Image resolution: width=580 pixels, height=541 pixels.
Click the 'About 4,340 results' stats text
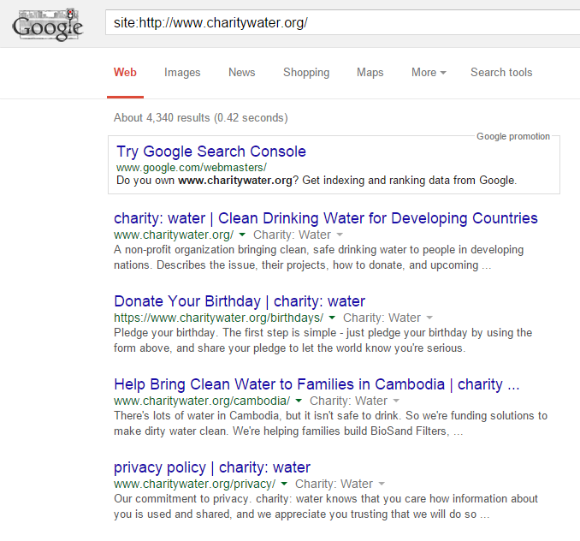pos(200,118)
